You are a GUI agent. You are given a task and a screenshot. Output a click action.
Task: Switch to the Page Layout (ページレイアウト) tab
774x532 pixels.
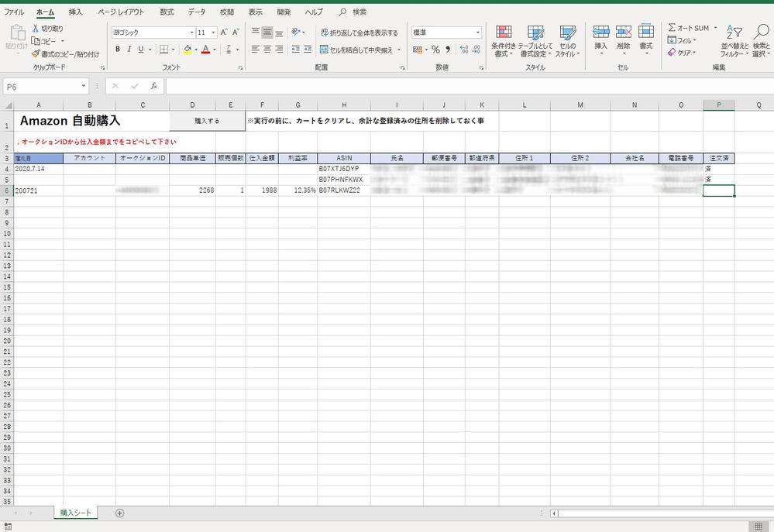(121, 12)
